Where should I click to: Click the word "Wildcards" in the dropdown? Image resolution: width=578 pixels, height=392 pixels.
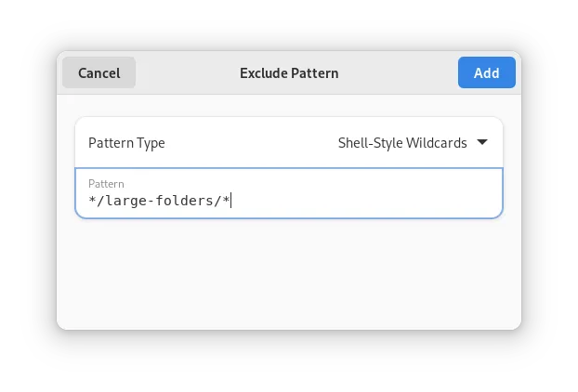[437, 143]
